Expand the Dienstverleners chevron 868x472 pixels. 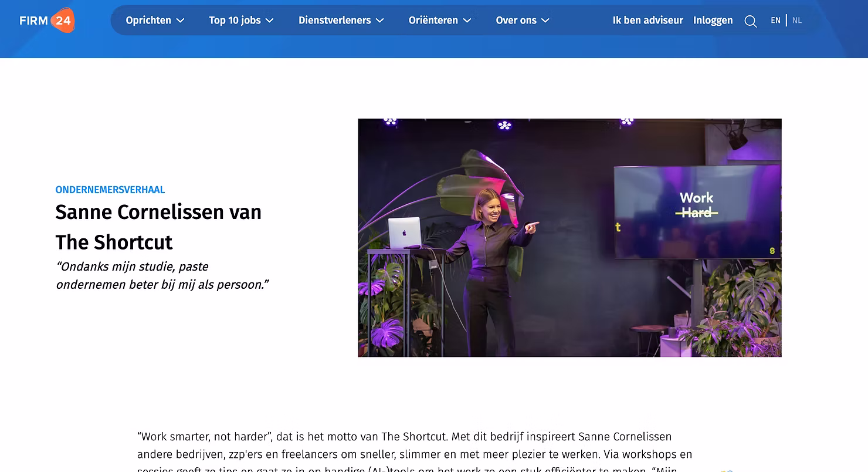click(x=380, y=21)
